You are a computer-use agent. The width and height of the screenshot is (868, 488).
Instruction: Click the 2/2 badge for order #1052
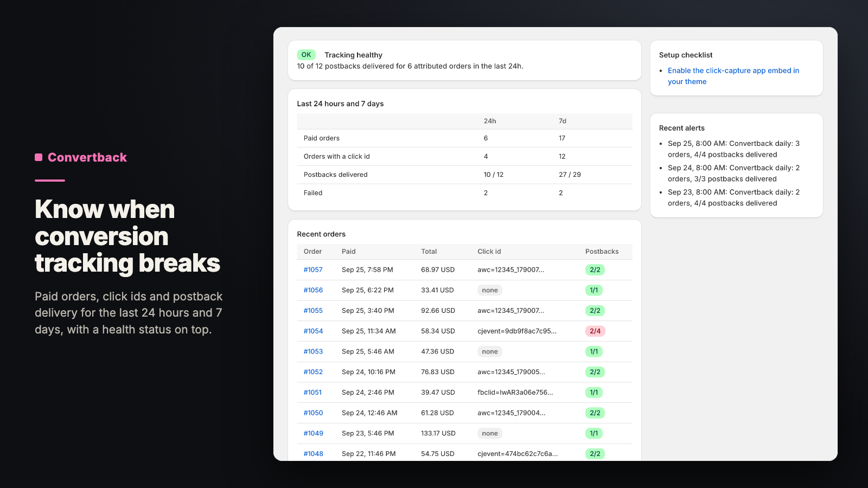(x=595, y=372)
